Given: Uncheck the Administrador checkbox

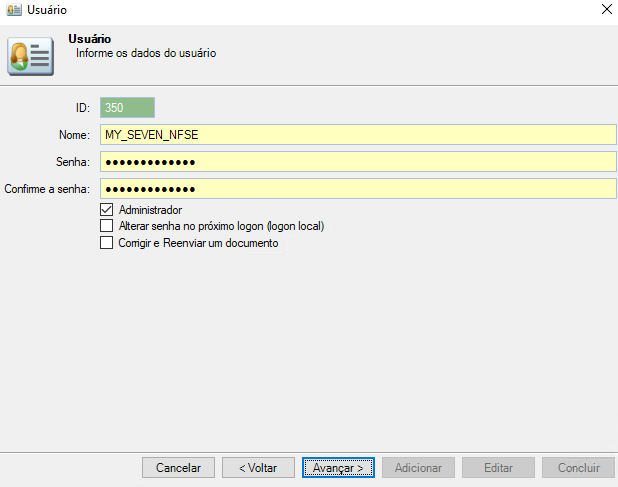Looking at the screenshot, I should (107, 210).
